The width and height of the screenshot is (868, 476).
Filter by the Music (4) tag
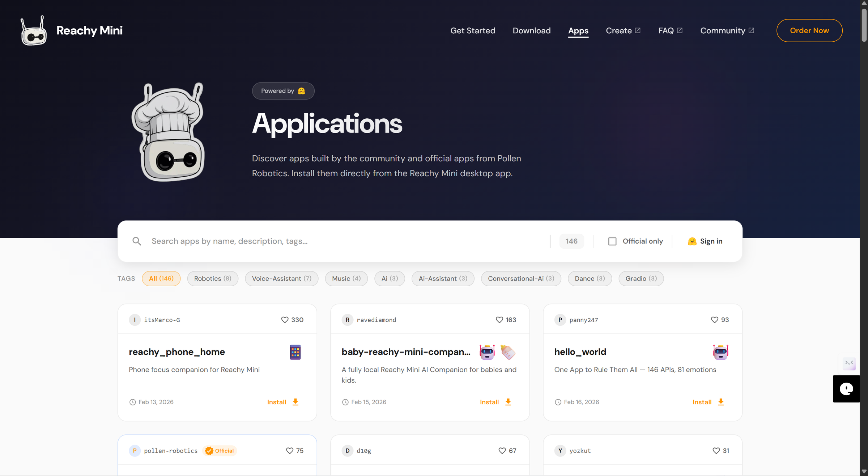[346, 279]
